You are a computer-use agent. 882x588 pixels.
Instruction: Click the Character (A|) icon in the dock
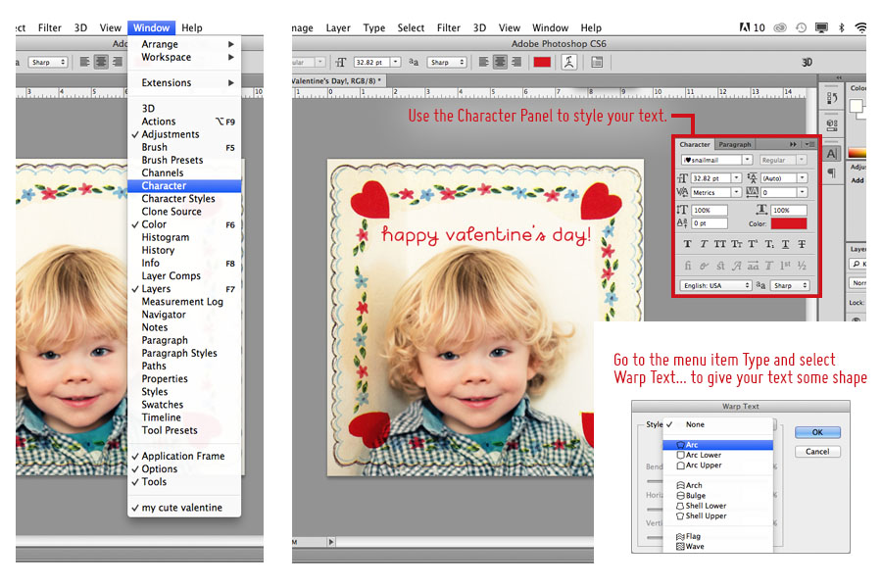click(x=832, y=154)
